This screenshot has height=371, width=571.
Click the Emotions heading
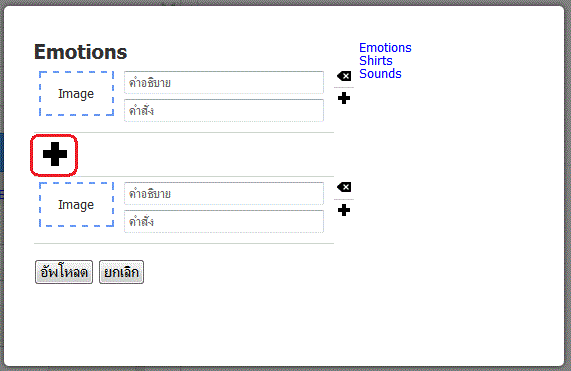80,52
